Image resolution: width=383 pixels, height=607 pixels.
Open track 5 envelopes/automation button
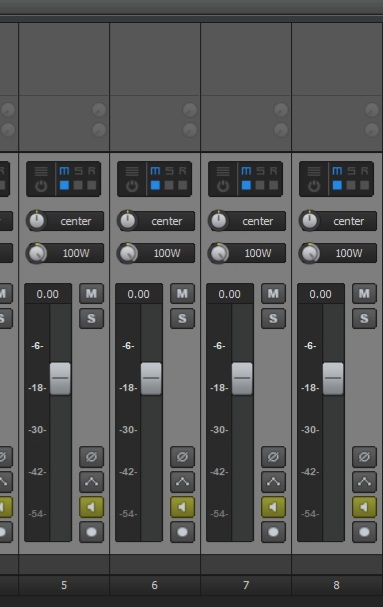(x=91, y=482)
